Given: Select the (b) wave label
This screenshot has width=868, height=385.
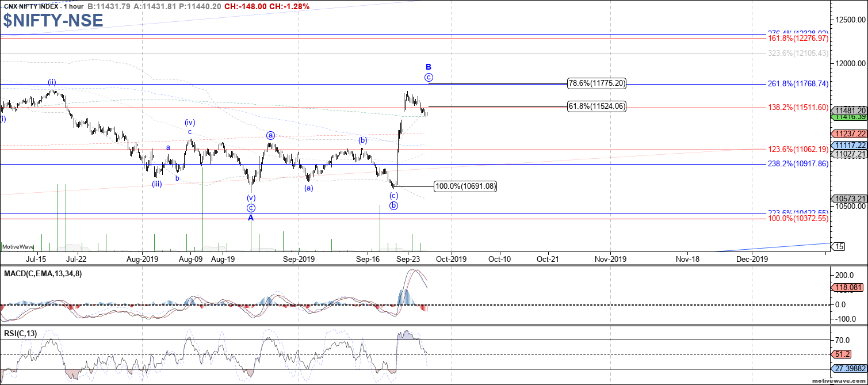Looking at the screenshot, I should click(x=362, y=140).
